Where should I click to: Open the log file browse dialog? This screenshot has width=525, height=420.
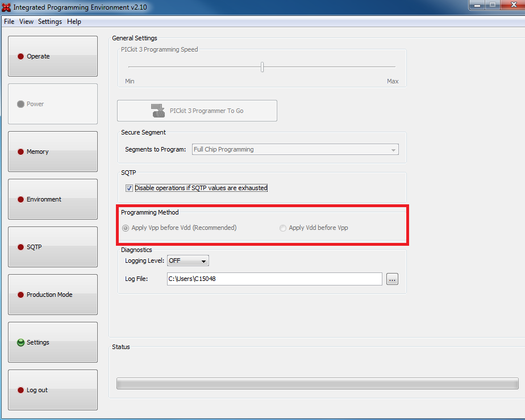coord(392,279)
